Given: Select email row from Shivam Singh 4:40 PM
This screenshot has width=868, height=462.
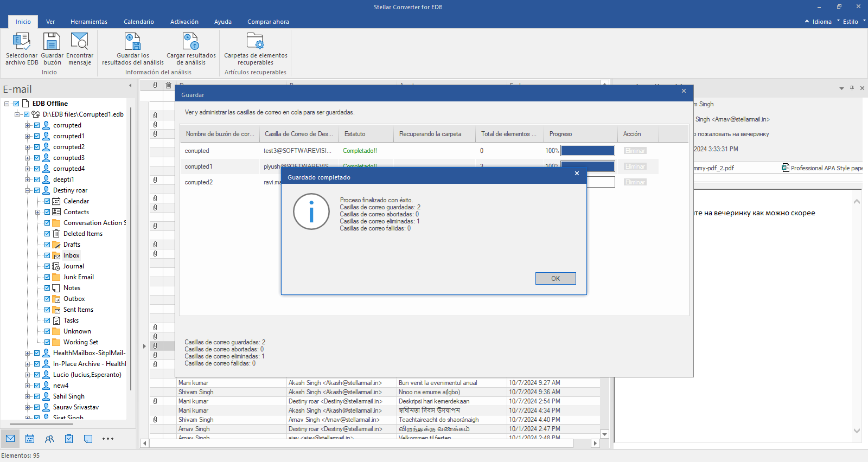Looking at the screenshot, I should 374,420.
